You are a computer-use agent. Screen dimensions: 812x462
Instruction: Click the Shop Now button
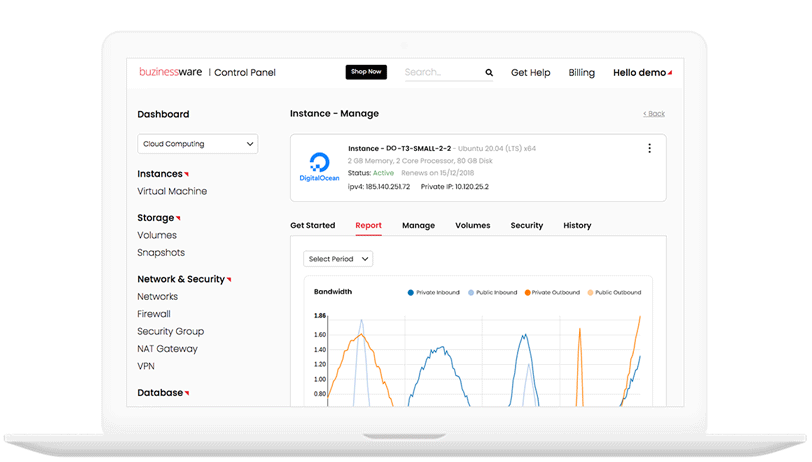coord(366,72)
